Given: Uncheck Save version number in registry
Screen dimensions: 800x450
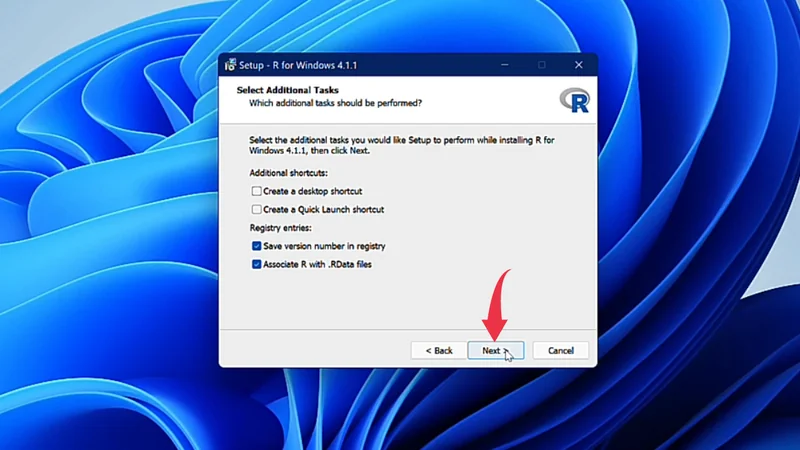Looking at the screenshot, I should (x=257, y=246).
